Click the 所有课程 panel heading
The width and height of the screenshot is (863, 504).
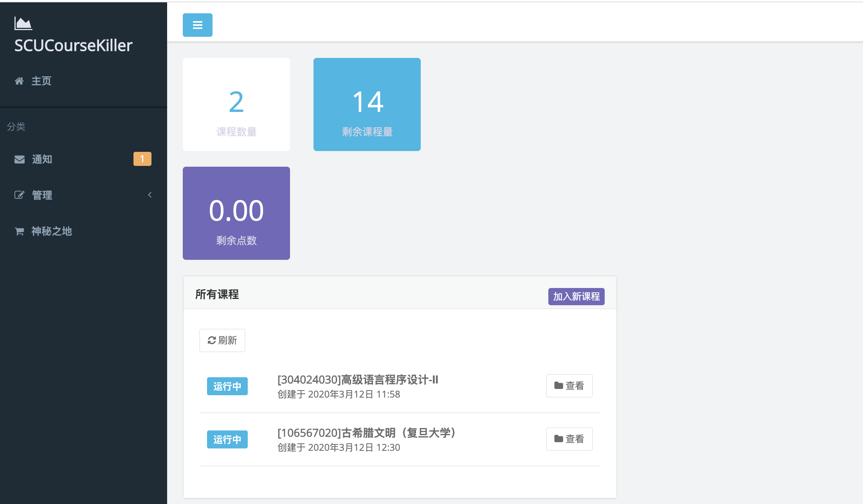pos(217,294)
